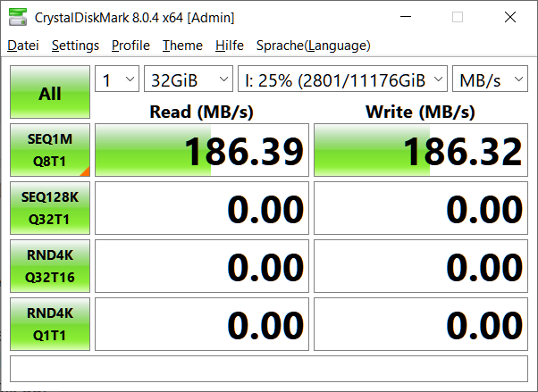Click the RND4K Q32T16 write value 0.00

click(421, 266)
